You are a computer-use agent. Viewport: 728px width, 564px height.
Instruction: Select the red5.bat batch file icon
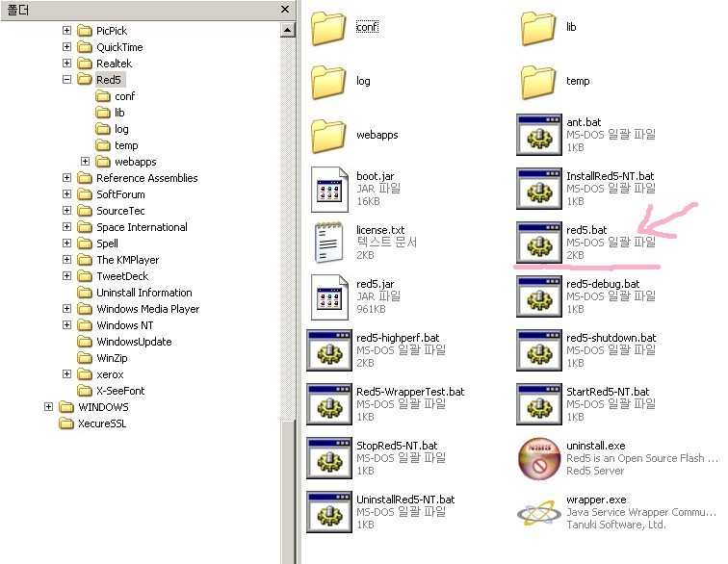click(539, 243)
